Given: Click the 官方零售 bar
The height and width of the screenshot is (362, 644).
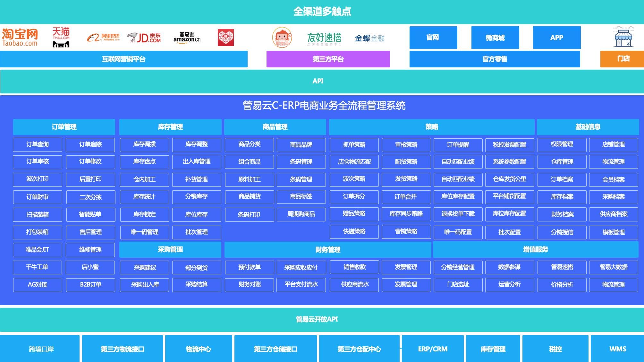Looking at the screenshot, I should 495,59.
